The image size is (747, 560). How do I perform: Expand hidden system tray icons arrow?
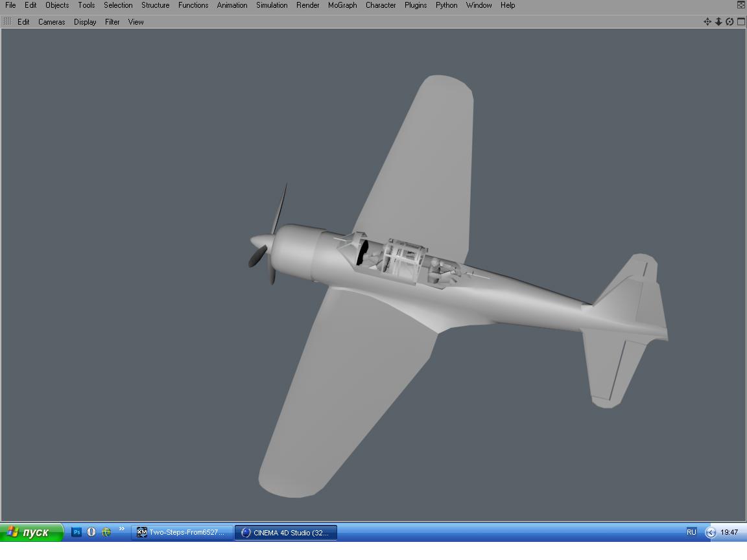711,532
